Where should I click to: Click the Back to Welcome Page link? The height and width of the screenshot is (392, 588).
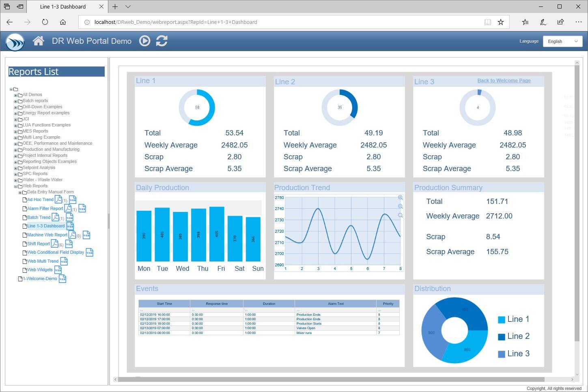pyautogui.click(x=504, y=81)
